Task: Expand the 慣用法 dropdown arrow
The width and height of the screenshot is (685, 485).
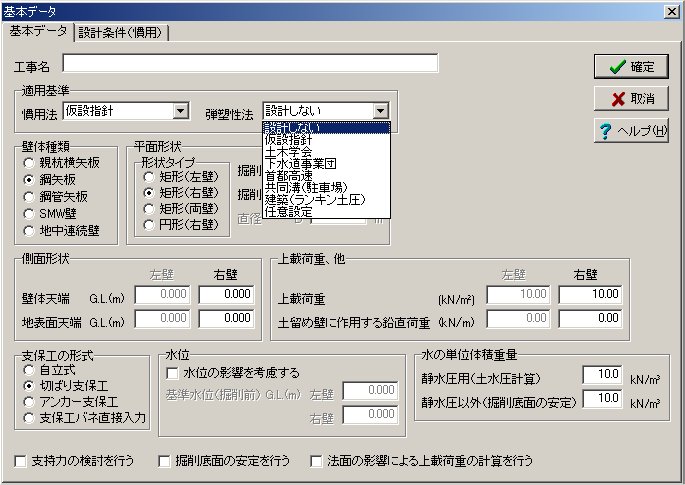Action: (x=180, y=111)
